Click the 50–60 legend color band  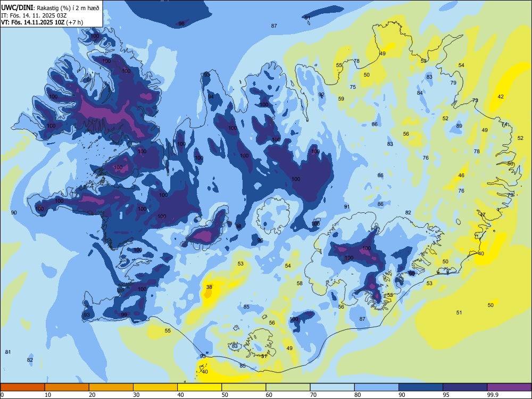[244, 387]
